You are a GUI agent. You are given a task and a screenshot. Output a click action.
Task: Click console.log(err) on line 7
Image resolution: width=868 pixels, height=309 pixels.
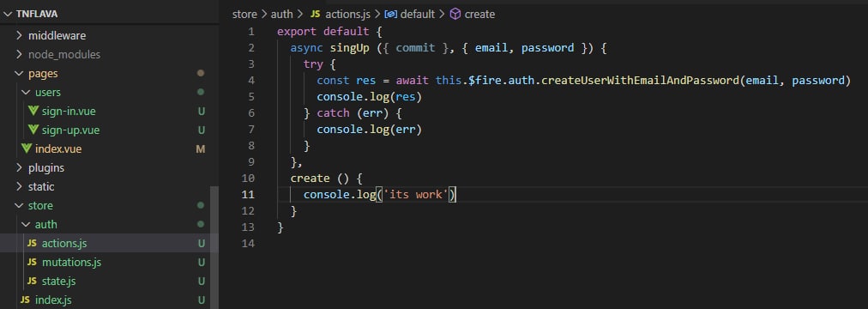click(369, 129)
